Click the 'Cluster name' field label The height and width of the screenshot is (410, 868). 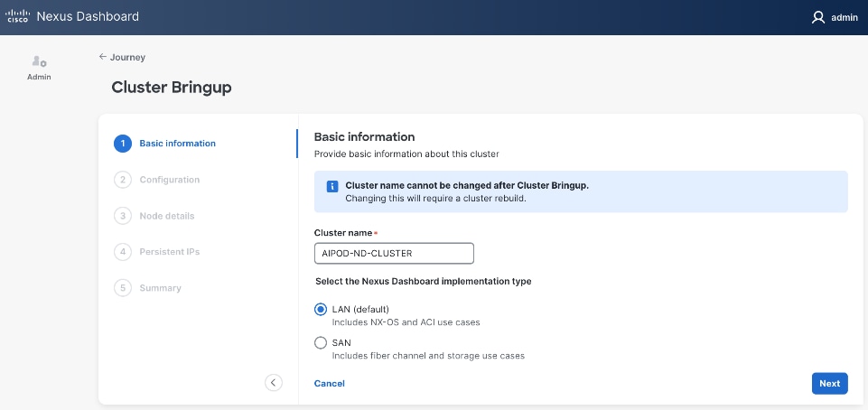tap(344, 233)
